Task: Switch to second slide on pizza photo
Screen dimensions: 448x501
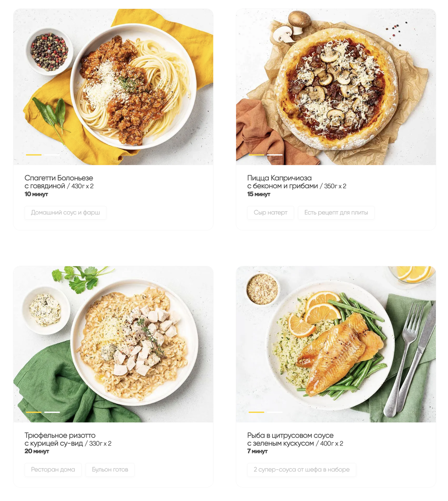Action: [x=275, y=155]
